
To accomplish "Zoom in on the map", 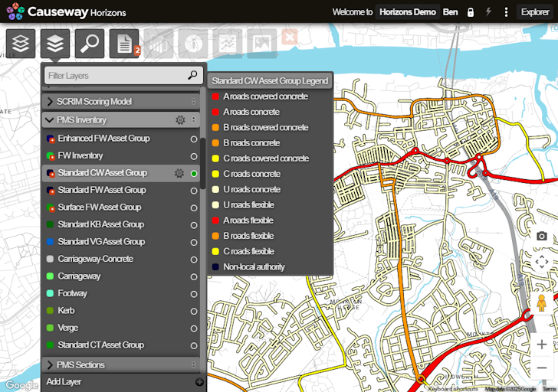I will coord(542,345).
